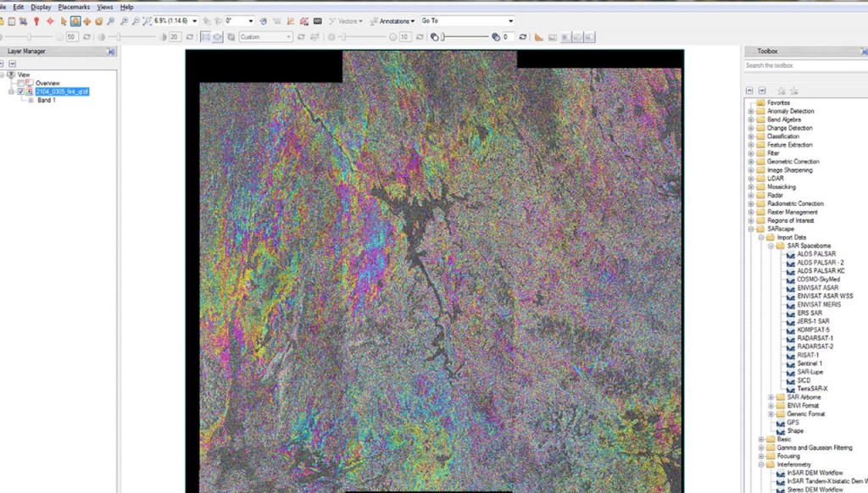Click the crosshair cursor location icon

coord(50,20)
